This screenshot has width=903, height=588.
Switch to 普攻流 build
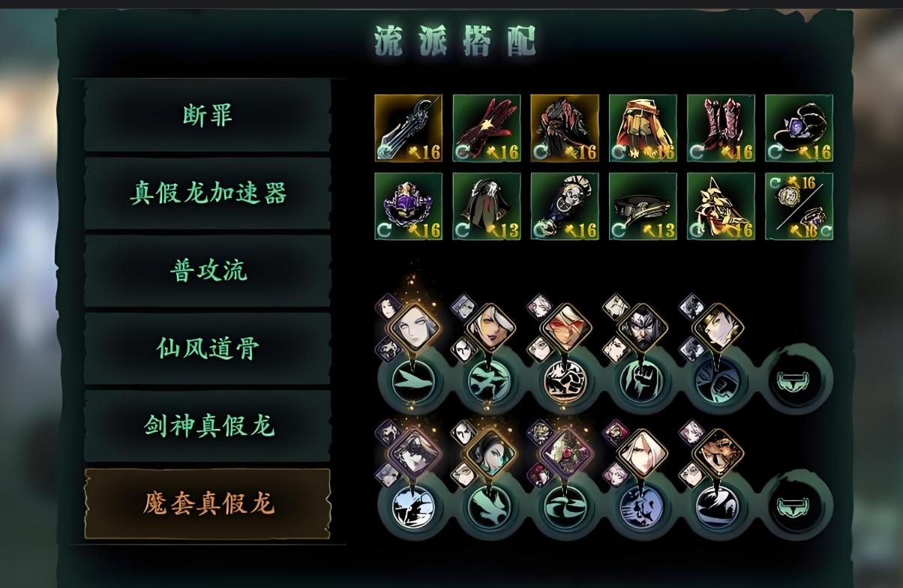point(208,271)
